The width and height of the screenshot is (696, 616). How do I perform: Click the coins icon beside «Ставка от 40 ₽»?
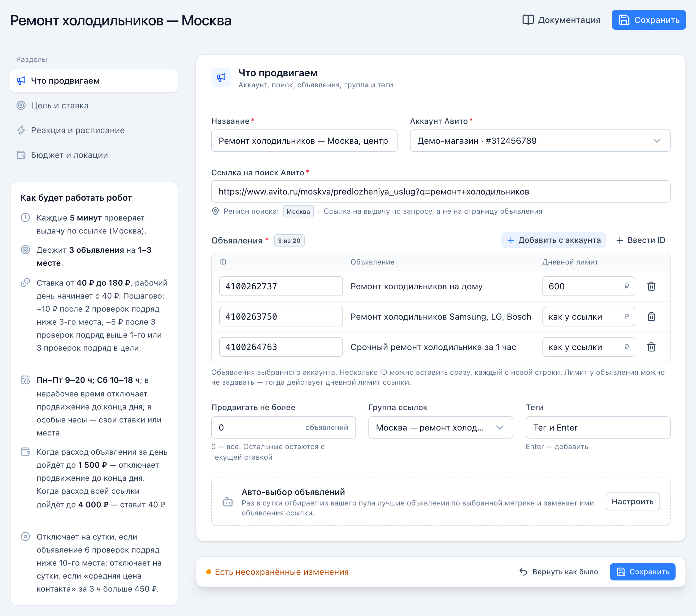click(x=25, y=283)
